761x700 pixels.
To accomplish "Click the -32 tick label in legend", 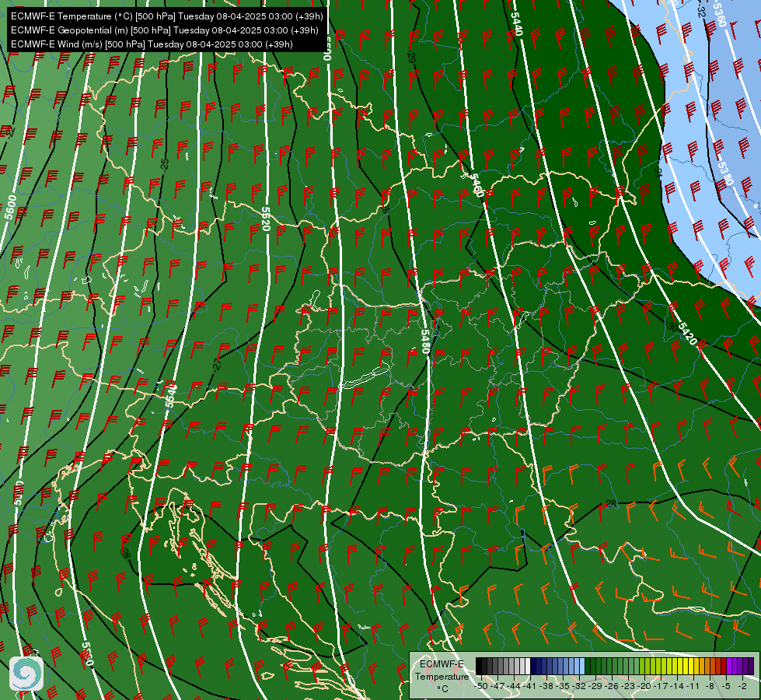I will [x=579, y=686].
